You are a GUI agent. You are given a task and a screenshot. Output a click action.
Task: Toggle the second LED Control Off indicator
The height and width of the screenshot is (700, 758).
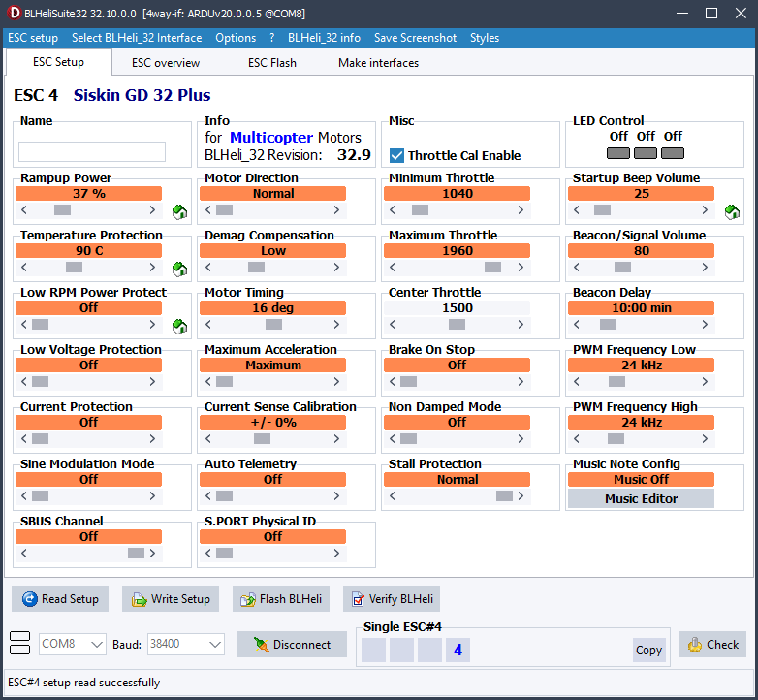(x=646, y=153)
